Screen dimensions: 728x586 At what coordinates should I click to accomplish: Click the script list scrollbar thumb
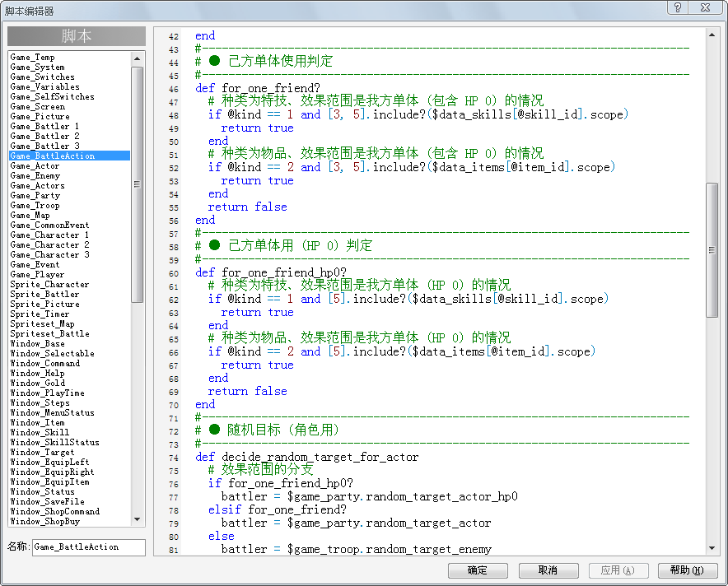pos(137,184)
